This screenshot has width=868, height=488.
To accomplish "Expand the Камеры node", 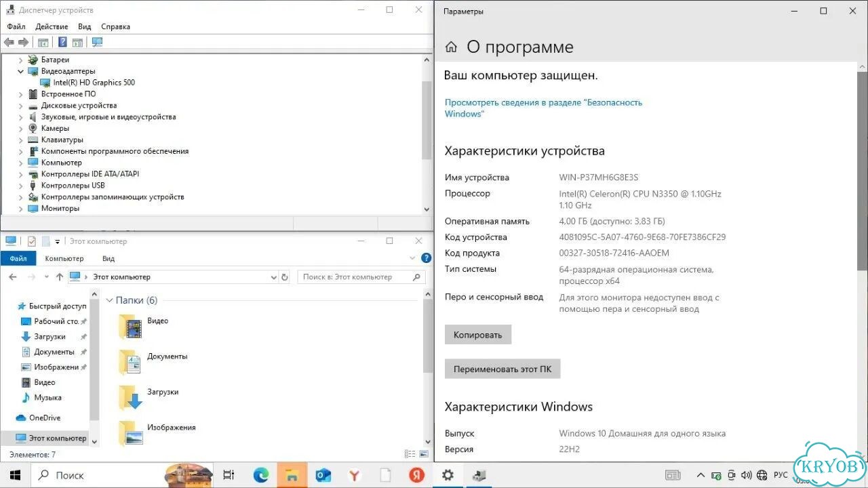I will (x=20, y=129).
